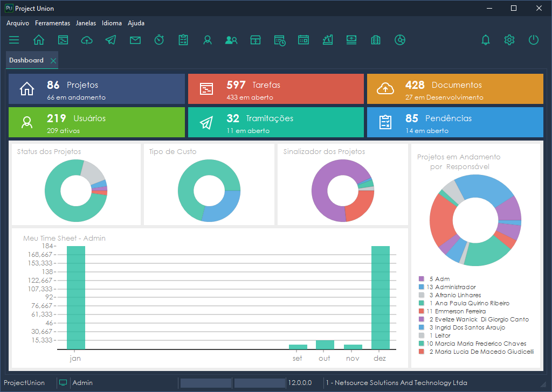The height and width of the screenshot is (392, 552).
Task: Close the Dashboard tab
Action: (x=53, y=61)
